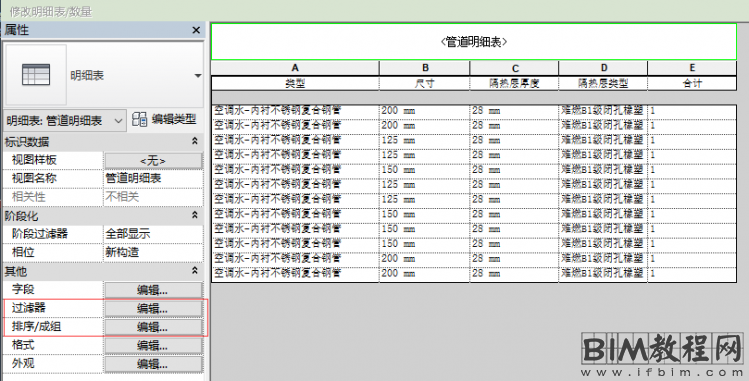Click the 视图样板 property label

click(34, 160)
